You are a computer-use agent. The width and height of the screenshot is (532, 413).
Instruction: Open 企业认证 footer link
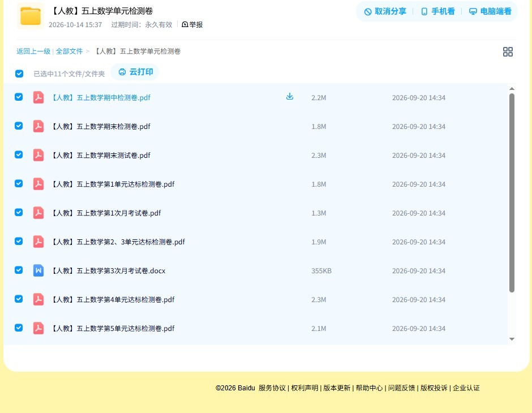466,388
